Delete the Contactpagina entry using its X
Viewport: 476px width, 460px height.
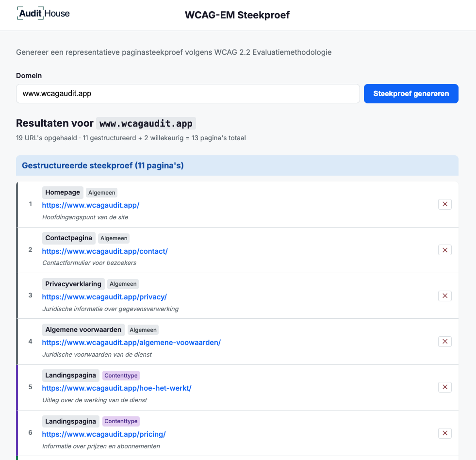pos(444,250)
